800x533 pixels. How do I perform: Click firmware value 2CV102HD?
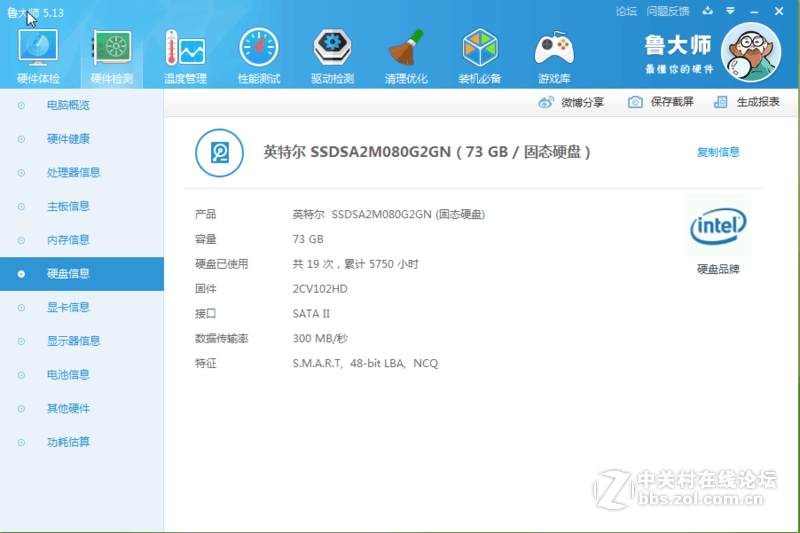coord(320,289)
